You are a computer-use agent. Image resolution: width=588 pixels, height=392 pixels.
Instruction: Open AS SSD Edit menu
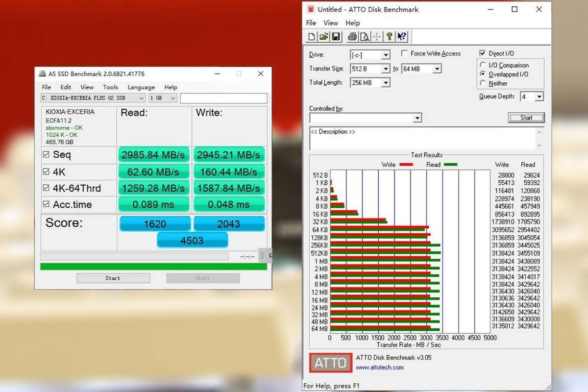coord(66,87)
